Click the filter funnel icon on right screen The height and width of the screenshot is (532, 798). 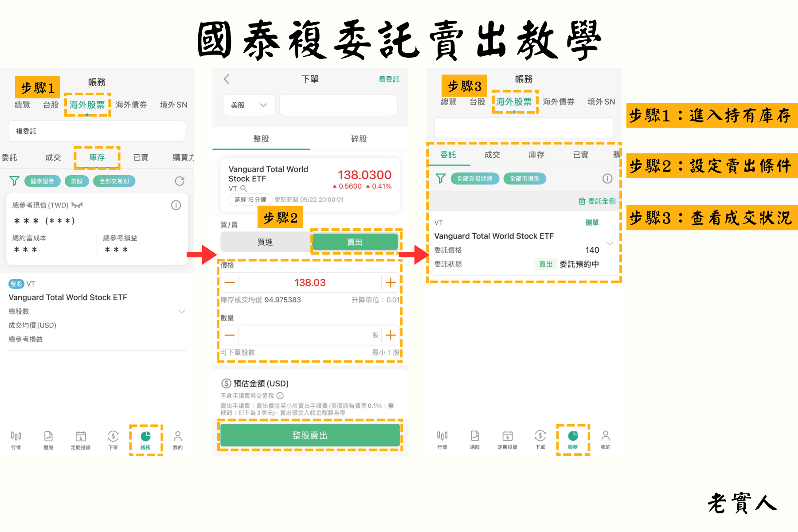(440, 178)
